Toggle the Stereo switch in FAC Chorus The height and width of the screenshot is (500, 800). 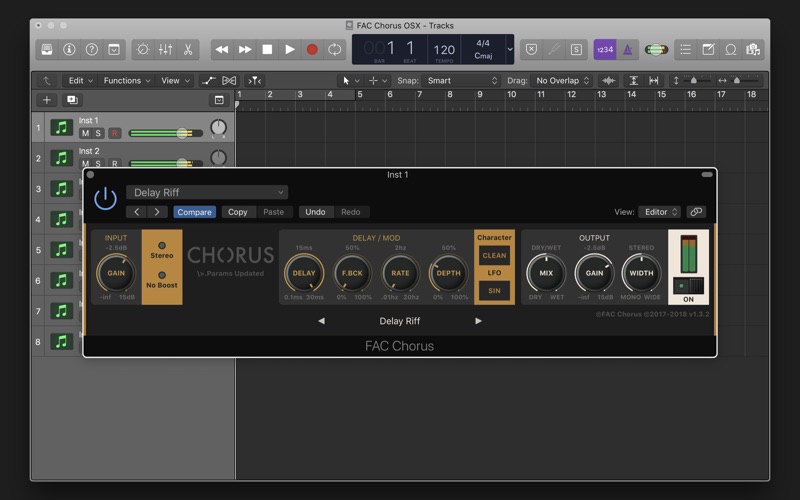(x=162, y=245)
